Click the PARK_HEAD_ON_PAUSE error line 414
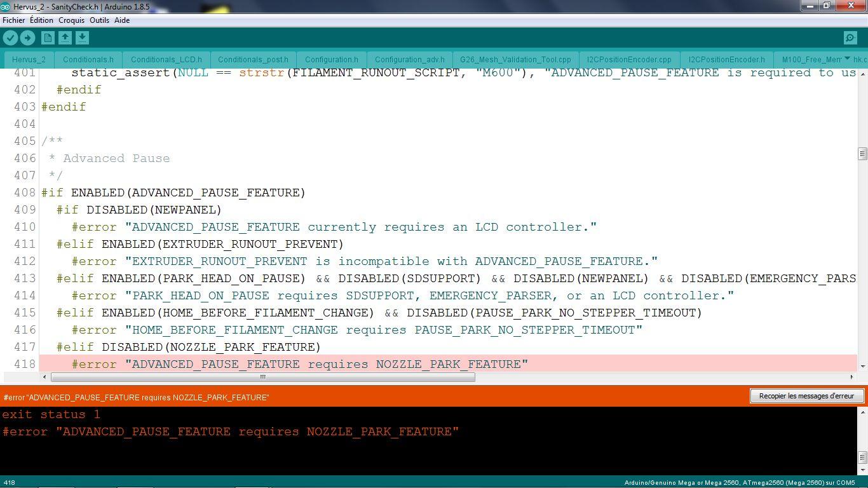This screenshot has width=868, height=488. [x=403, y=295]
